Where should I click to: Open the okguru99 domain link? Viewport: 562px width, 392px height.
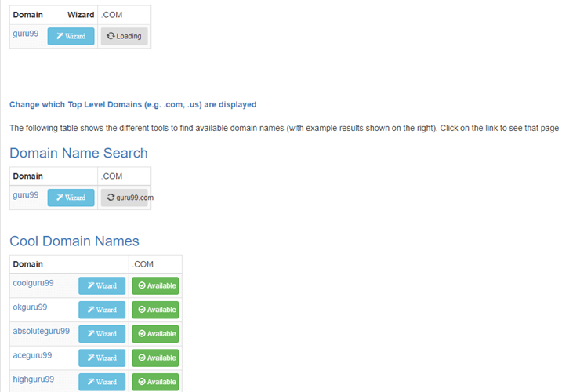pos(30,307)
